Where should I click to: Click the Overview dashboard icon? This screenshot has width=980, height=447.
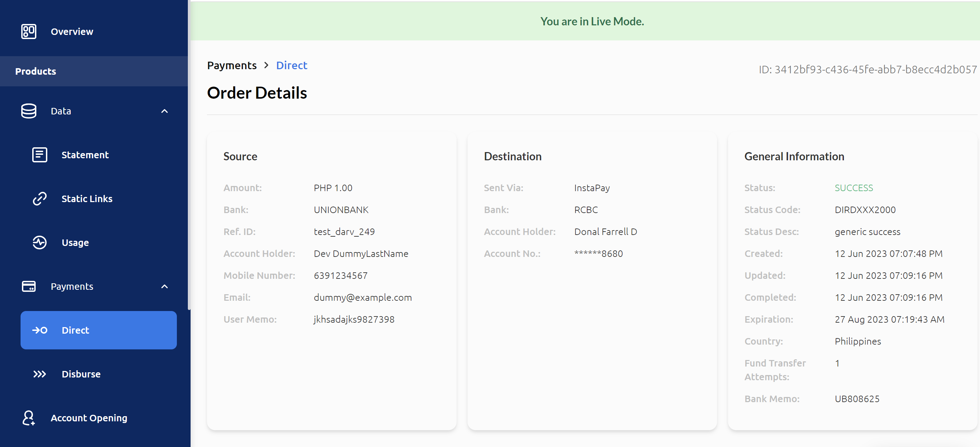coord(28,32)
